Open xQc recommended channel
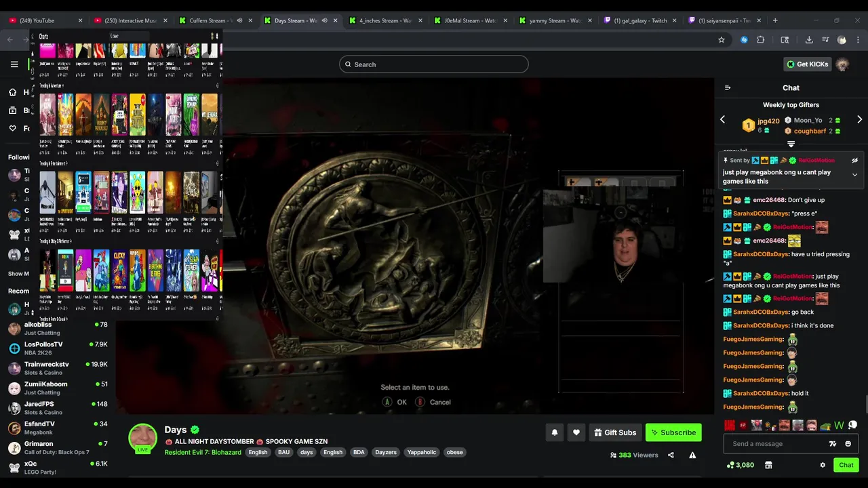Viewport: 868px width, 488px height. [58, 467]
